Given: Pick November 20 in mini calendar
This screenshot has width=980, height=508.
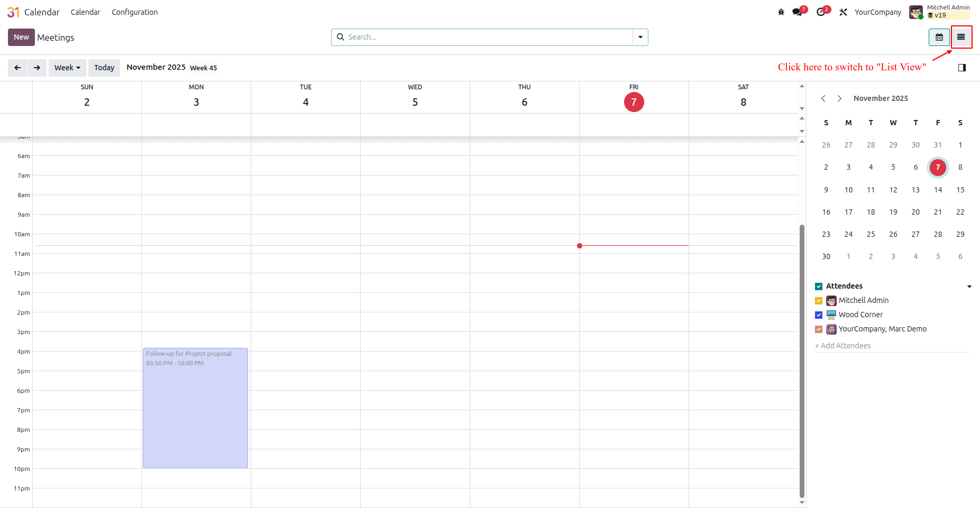Looking at the screenshot, I should pyautogui.click(x=915, y=212).
